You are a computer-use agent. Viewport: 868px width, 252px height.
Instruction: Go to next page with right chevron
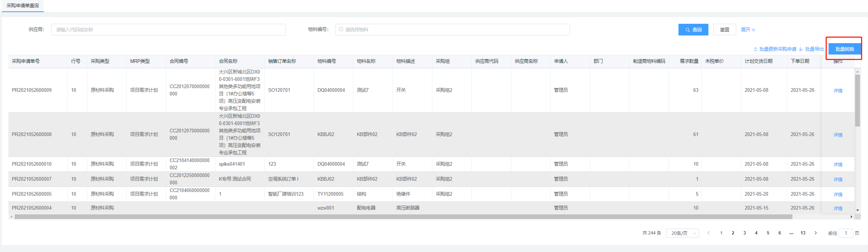815,233
